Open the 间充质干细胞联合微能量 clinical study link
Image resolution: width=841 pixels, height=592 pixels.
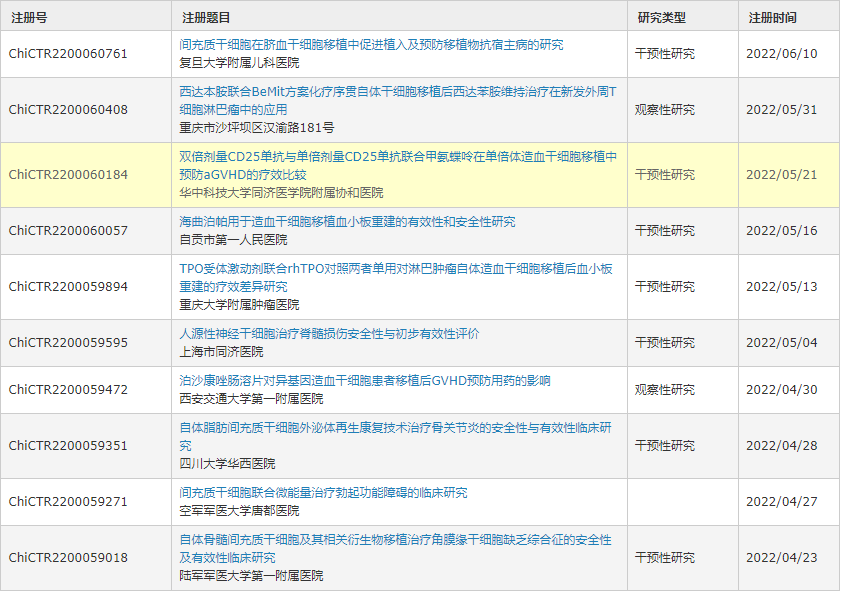click(323, 493)
